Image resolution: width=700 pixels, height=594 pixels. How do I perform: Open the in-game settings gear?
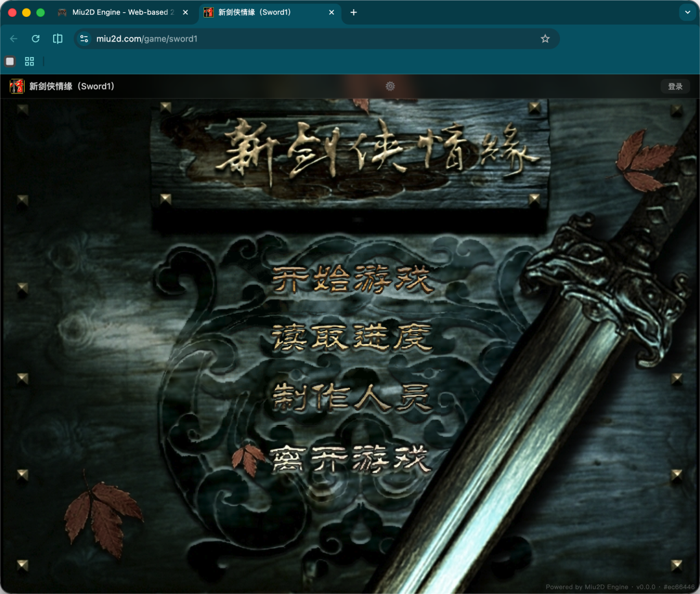pos(390,86)
